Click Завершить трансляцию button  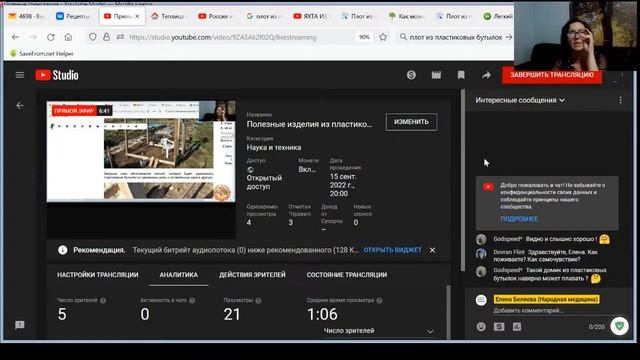coord(552,75)
